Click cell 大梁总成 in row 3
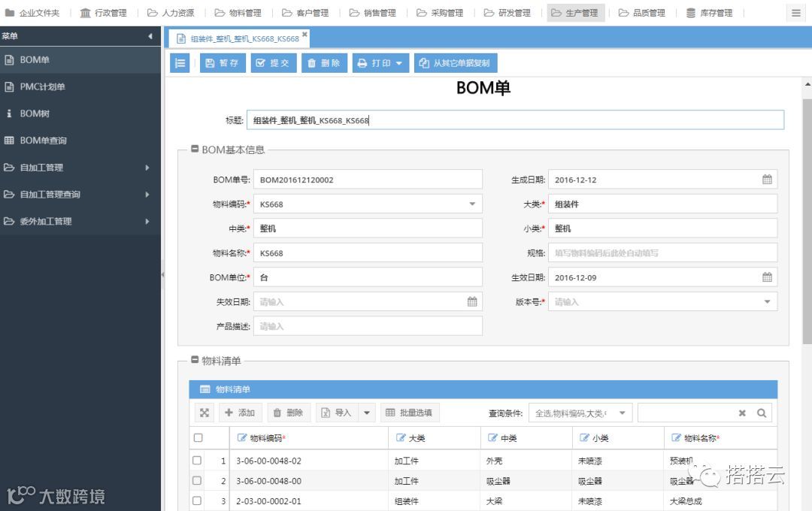 point(686,501)
